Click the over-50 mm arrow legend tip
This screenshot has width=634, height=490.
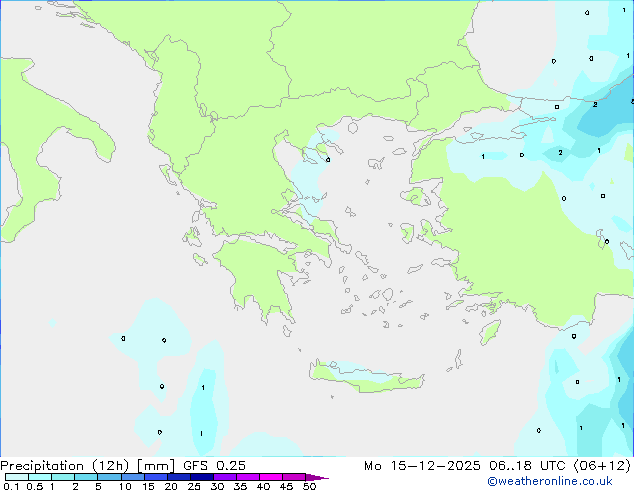317,477
